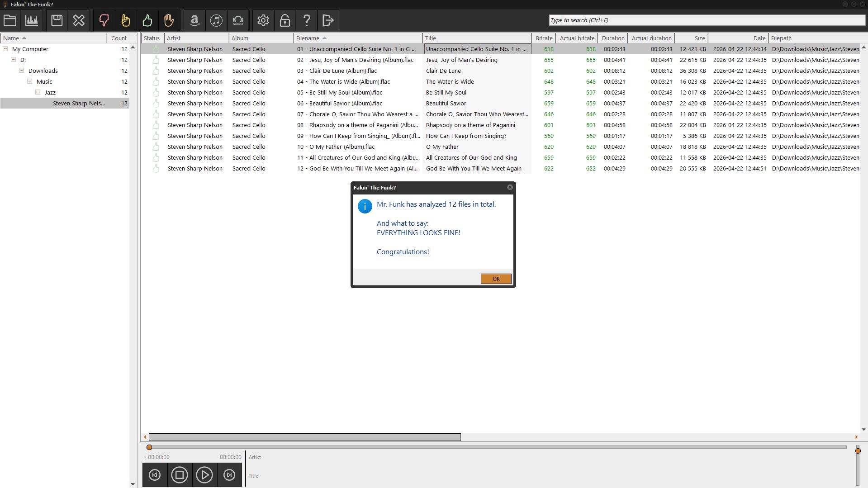Click the status thumbs-up for Jesu, Joy of Man's Desiring
The height and width of the screenshot is (488, 868).
click(x=156, y=60)
